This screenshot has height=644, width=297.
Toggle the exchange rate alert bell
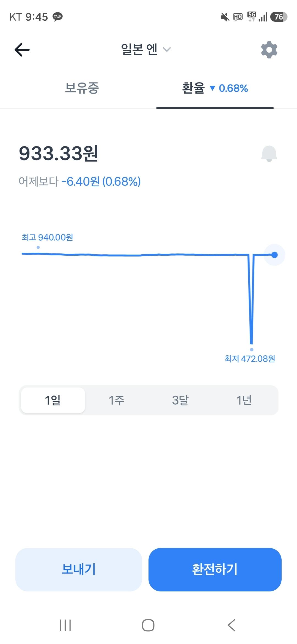(269, 154)
